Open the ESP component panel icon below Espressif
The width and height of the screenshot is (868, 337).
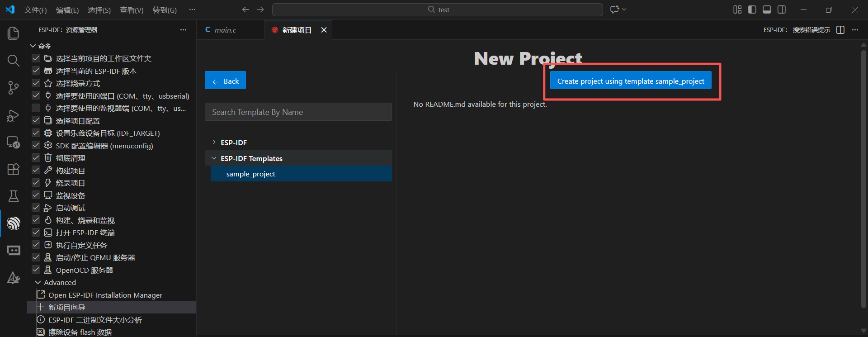tap(14, 250)
